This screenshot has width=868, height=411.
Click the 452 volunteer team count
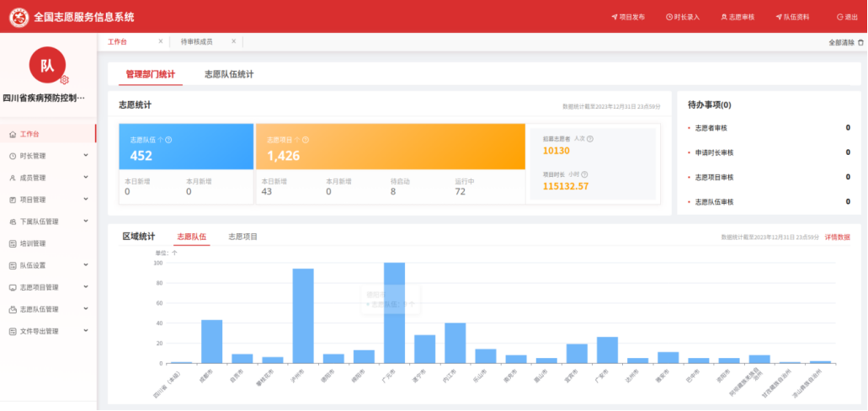click(x=141, y=156)
